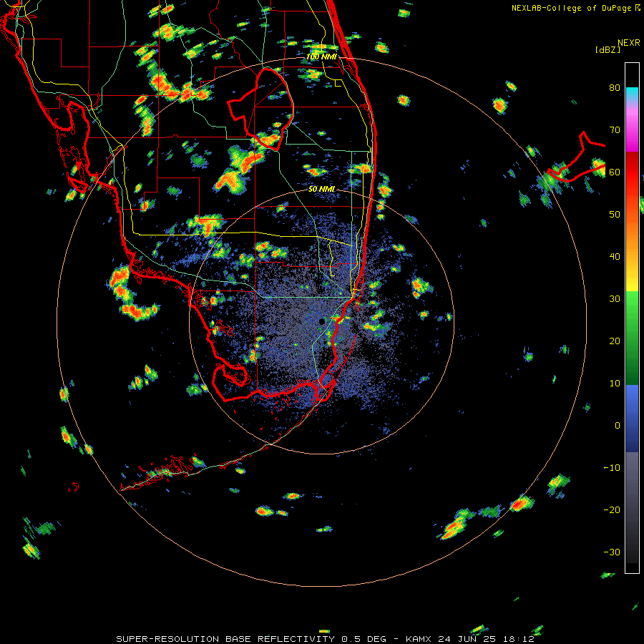Click the 40 dBZ scale value
Screen dimensions: 644x644
pos(615,257)
